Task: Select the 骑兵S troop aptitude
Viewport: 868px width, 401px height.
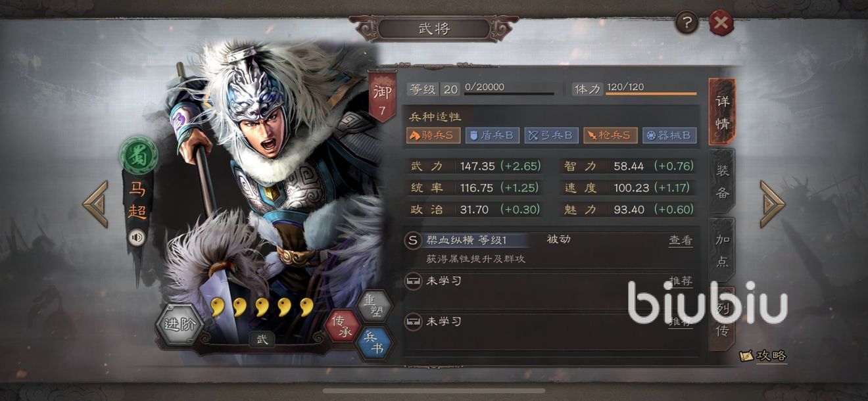Action: 434,135
